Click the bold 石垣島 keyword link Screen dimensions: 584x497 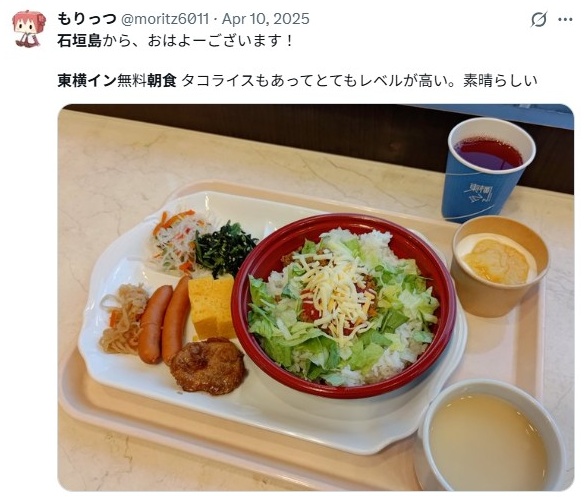pos(79,41)
